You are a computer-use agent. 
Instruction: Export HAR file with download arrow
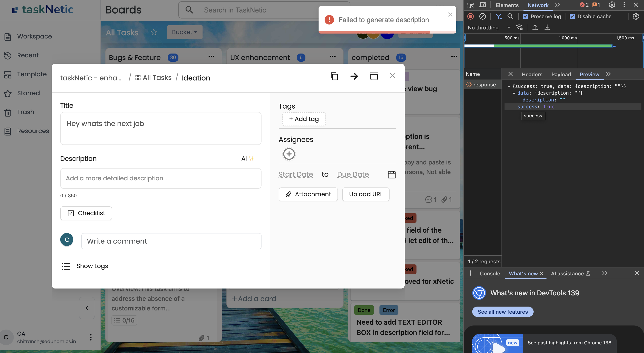[547, 28]
